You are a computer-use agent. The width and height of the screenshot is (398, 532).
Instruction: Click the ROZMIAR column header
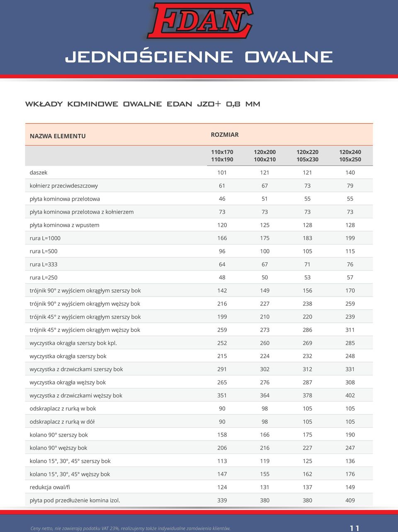225,135
